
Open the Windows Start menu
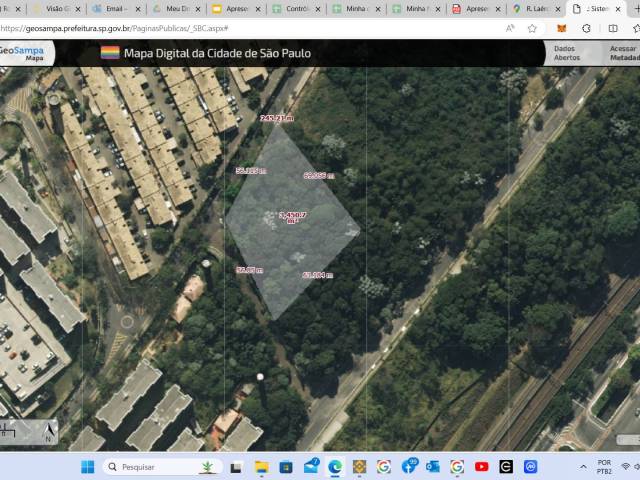(x=87, y=467)
